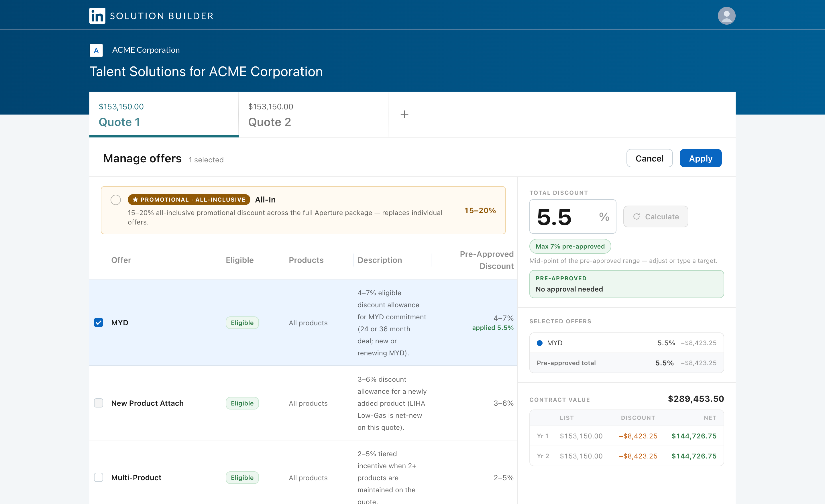
Task: Click the 3–6% discount value
Action: [x=504, y=403]
